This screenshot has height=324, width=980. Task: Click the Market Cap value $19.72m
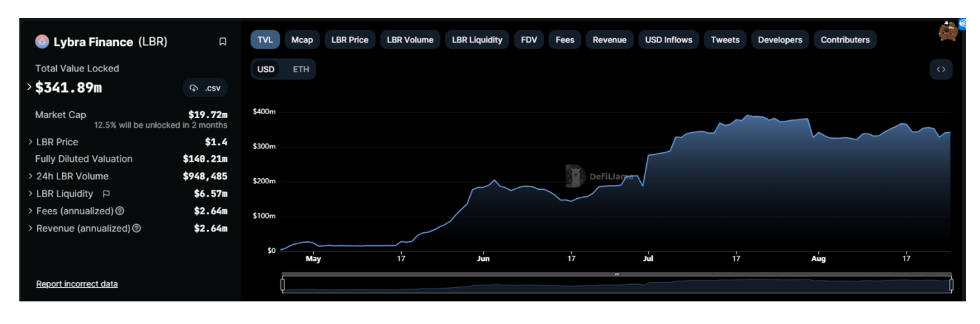(x=208, y=115)
